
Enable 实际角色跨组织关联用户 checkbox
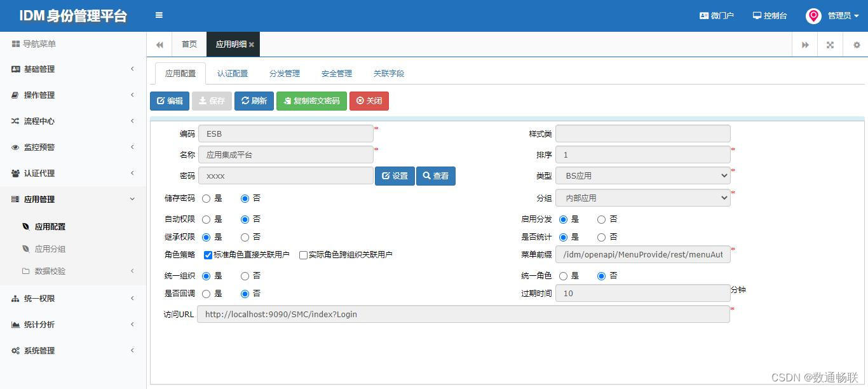(x=303, y=255)
